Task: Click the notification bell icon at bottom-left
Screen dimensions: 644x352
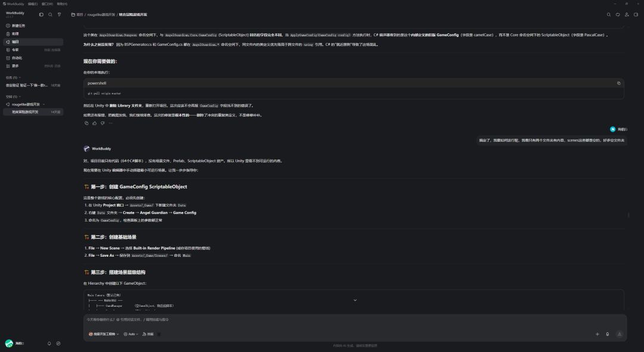Action: pyautogui.click(x=49, y=344)
